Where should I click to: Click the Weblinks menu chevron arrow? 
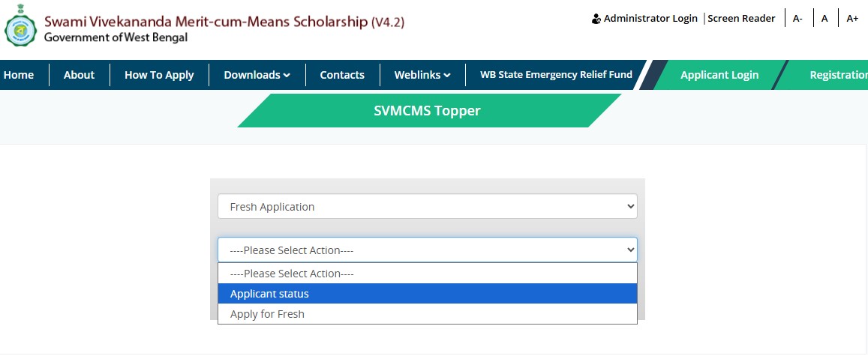(x=447, y=76)
